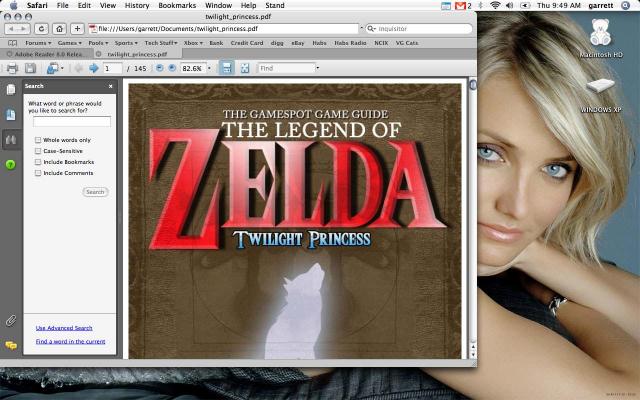
Task: Enable scrolling pages fit-width mode icon
Action: click(x=227, y=68)
